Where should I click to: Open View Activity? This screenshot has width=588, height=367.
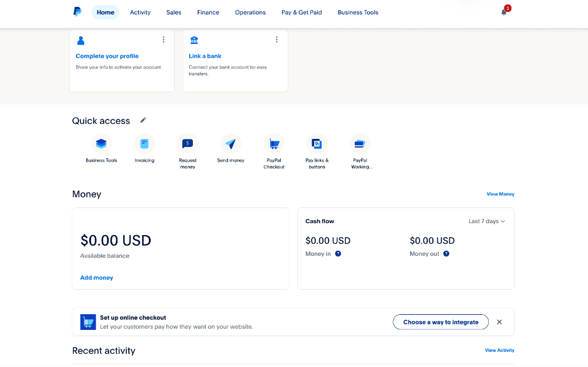(499, 350)
